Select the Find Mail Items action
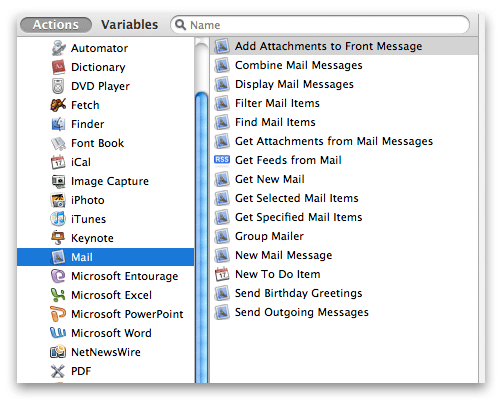Image resolution: width=502 pixels, height=407 pixels. (x=344, y=122)
